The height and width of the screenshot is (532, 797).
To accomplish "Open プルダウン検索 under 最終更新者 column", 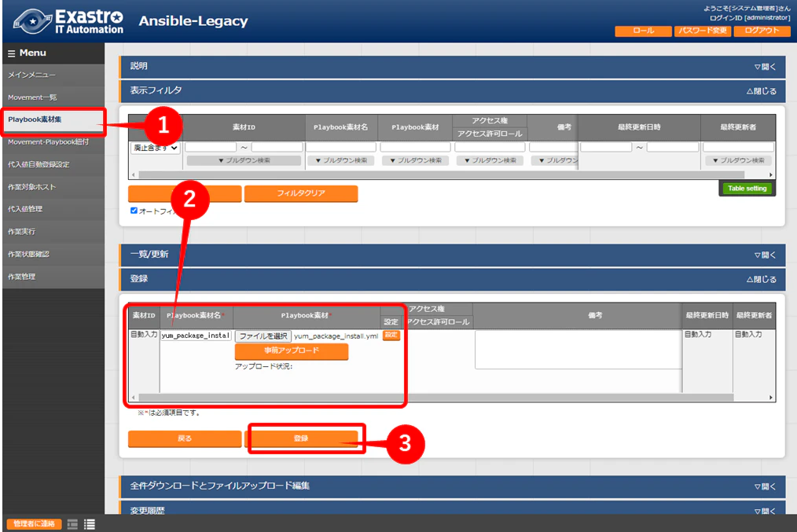I will [x=739, y=160].
